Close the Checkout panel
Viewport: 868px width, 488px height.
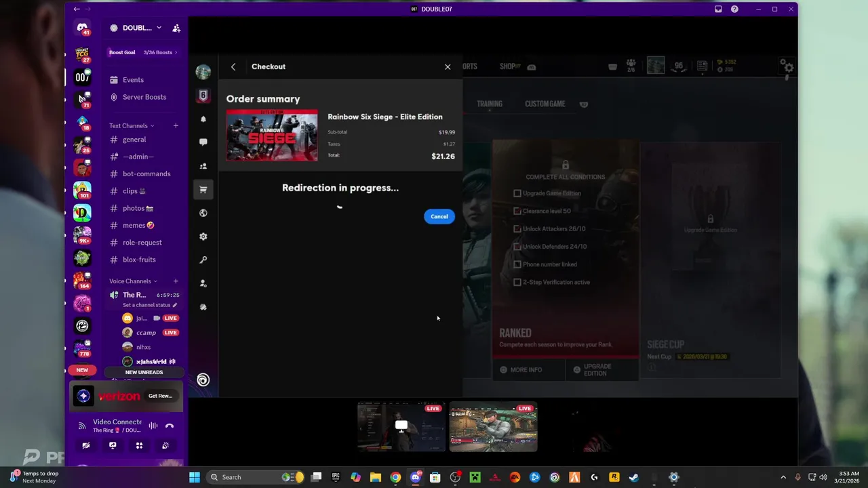coord(448,66)
